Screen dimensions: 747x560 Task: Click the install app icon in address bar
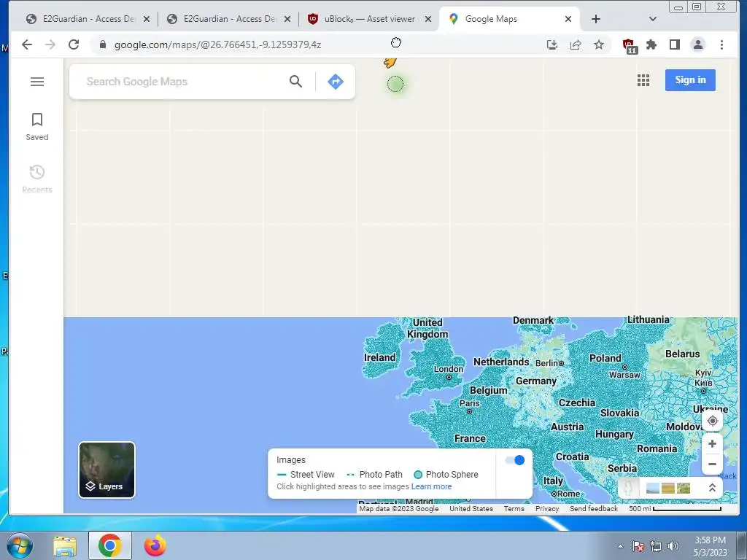[551, 44]
